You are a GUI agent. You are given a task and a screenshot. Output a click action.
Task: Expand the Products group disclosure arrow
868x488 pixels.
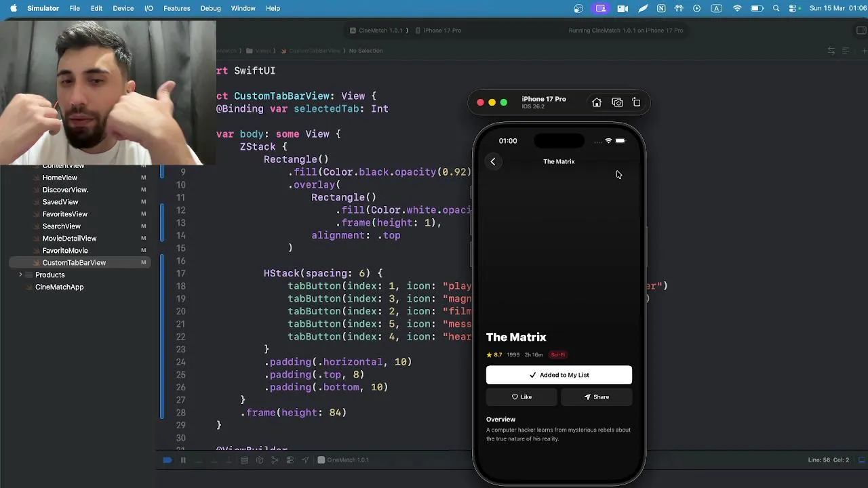(20, 275)
